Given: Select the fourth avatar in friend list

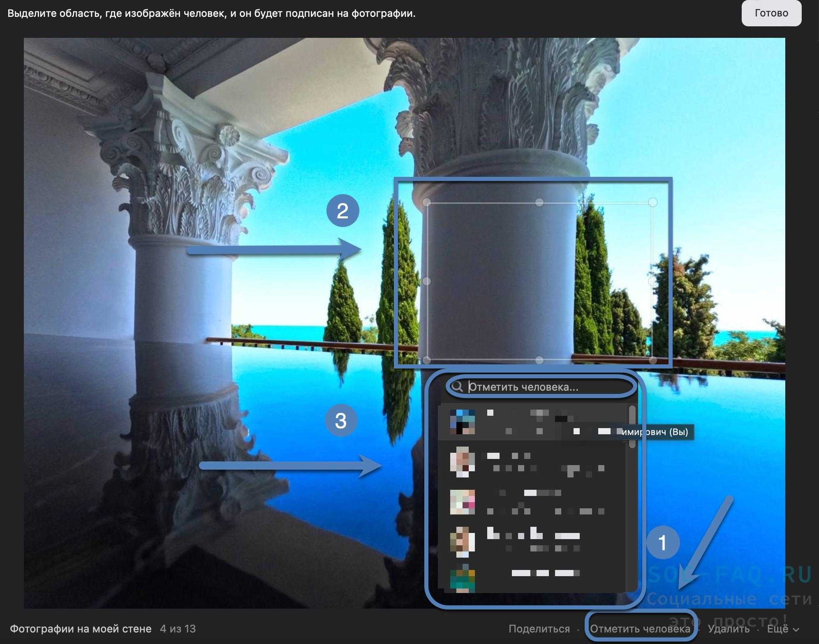Looking at the screenshot, I should point(462,541).
